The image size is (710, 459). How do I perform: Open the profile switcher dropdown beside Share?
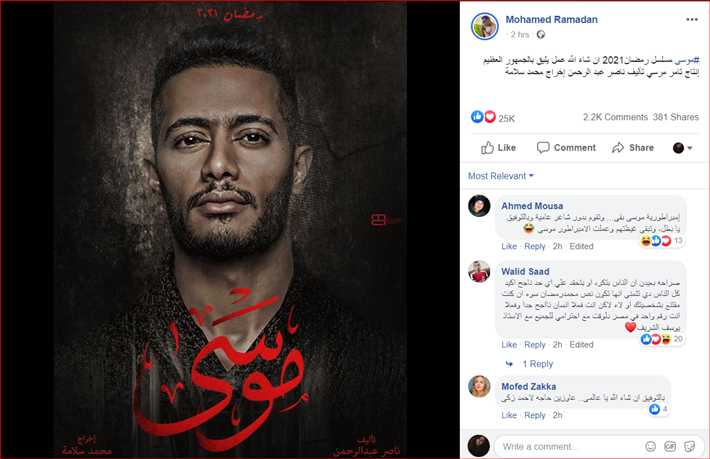[x=682, y=148]
